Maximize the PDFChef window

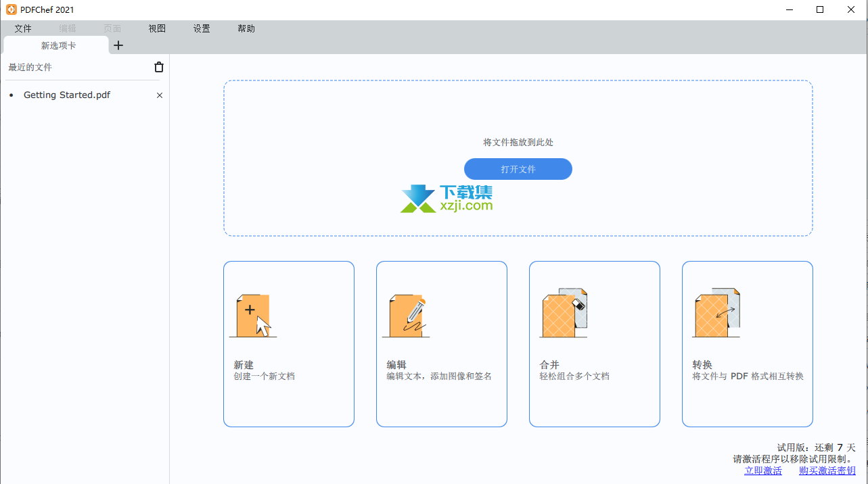pyautogui.click(x=820, y=9)
